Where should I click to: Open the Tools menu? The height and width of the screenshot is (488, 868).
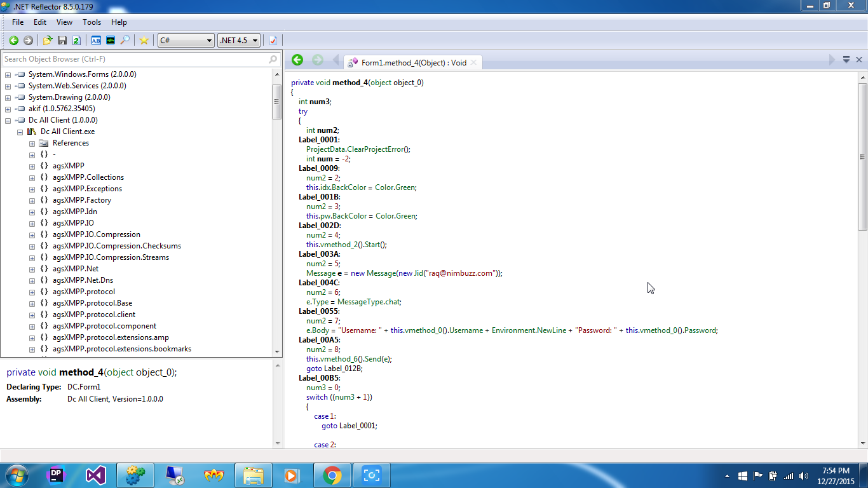point(92,22)
